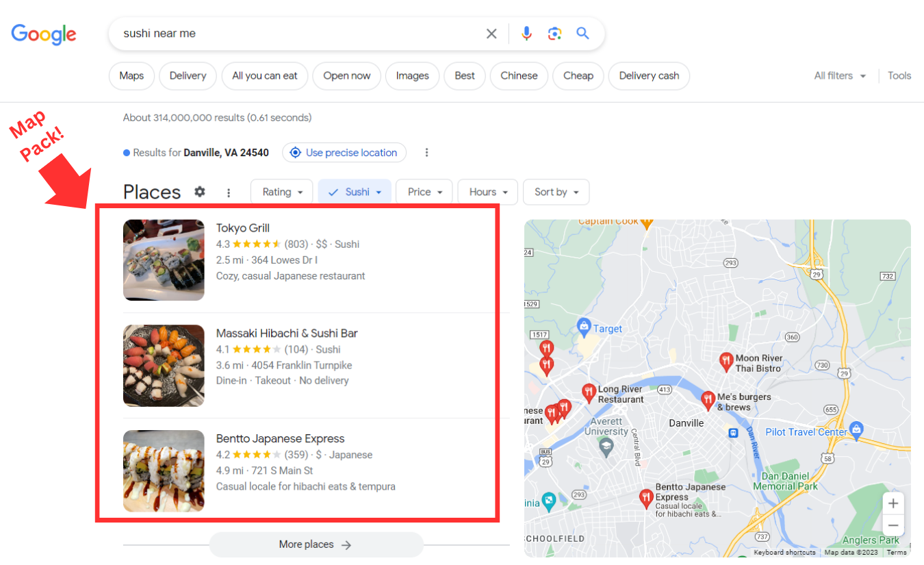Start voice search with microphone icon

click(526, 34)
